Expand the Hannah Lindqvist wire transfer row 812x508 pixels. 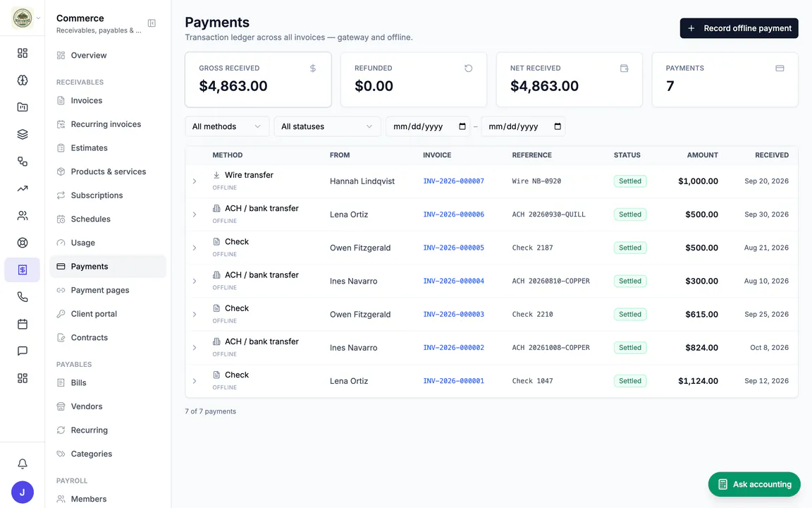195,181
